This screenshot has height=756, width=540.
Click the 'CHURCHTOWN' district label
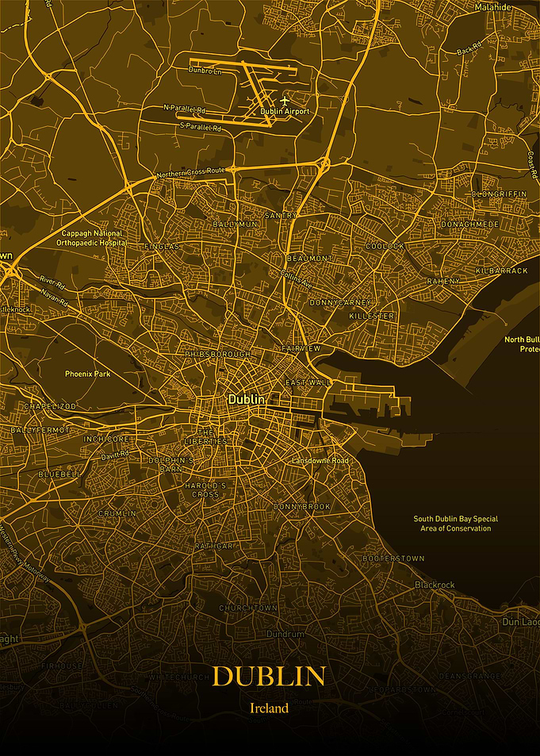(248, 608)
